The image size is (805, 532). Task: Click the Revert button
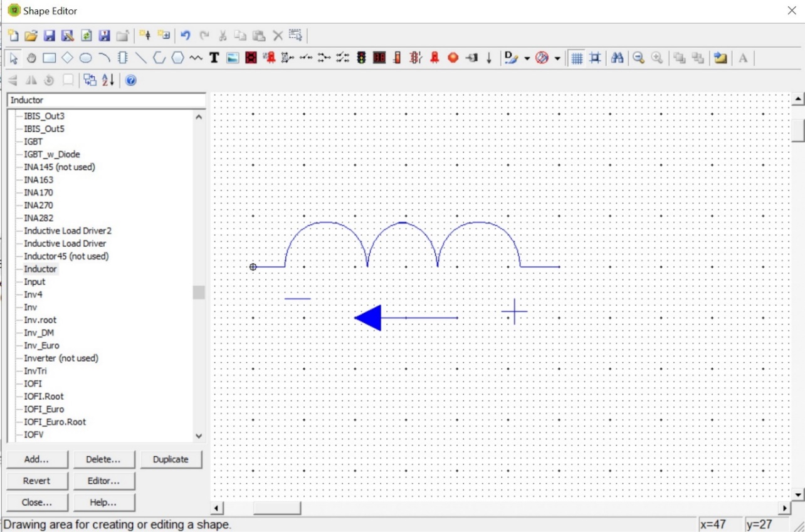pyautogui.click(x=37, y=481)
